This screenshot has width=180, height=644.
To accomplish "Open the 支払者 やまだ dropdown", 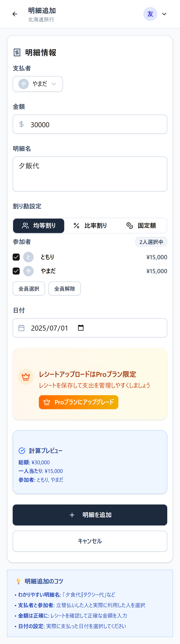I will pyautogui.click(x=38, y=84).
